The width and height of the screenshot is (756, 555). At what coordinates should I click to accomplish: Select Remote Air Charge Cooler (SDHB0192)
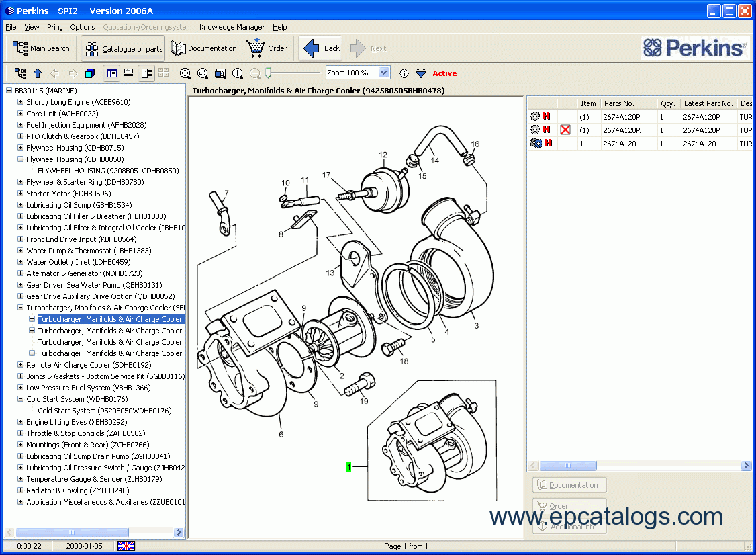[89, 365]
